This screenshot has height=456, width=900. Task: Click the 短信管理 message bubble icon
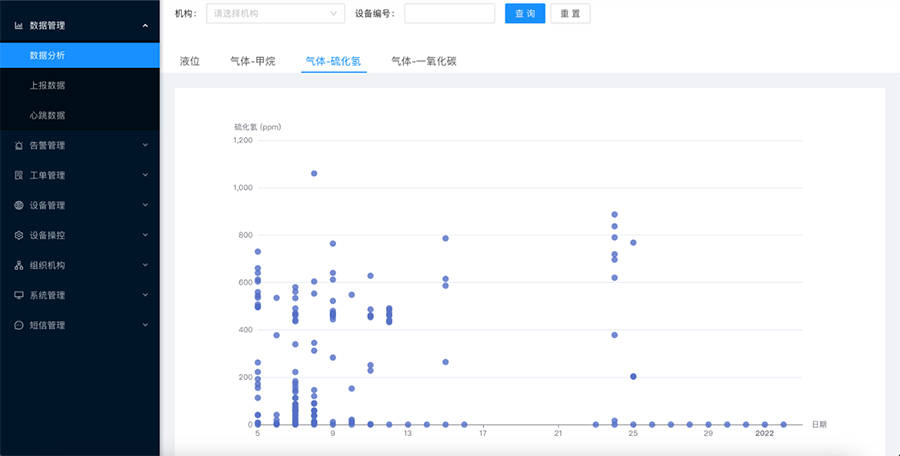click(x=19, y=326)
